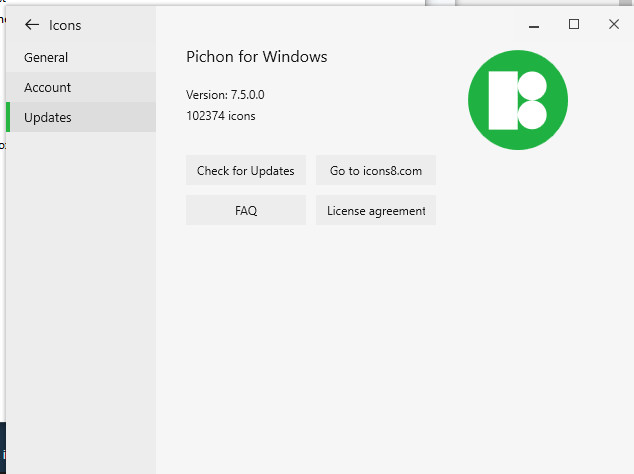Go back using the left arrow icon
The height and width of the screenshot is (474, 634).
point(32,25)
